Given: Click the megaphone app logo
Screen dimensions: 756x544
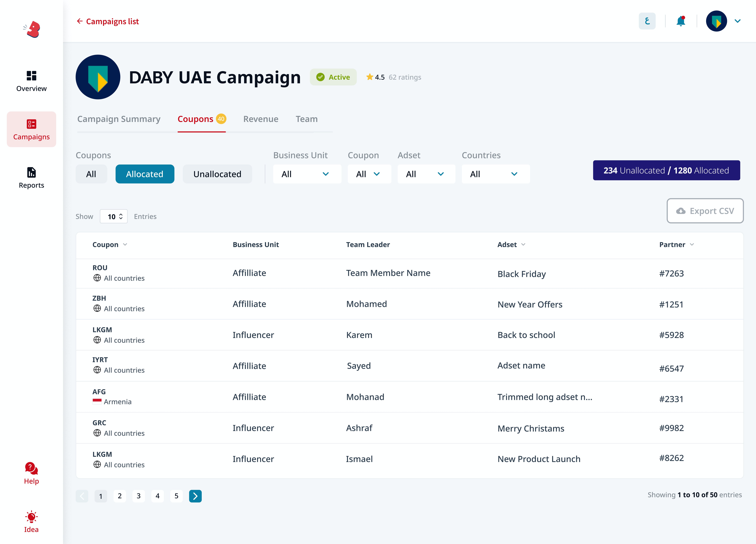Looking at the screenshot, I should pyautogui.click(x=32, y=29).
